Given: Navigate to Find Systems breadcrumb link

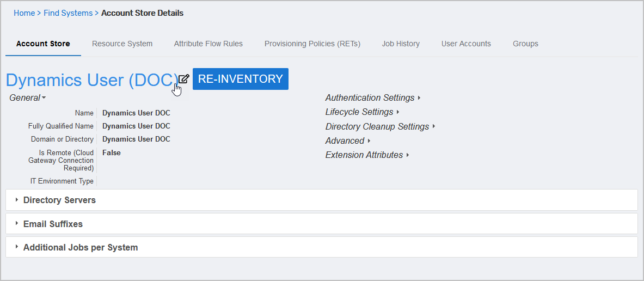Looking at the screenshot, I should (68, 13).
